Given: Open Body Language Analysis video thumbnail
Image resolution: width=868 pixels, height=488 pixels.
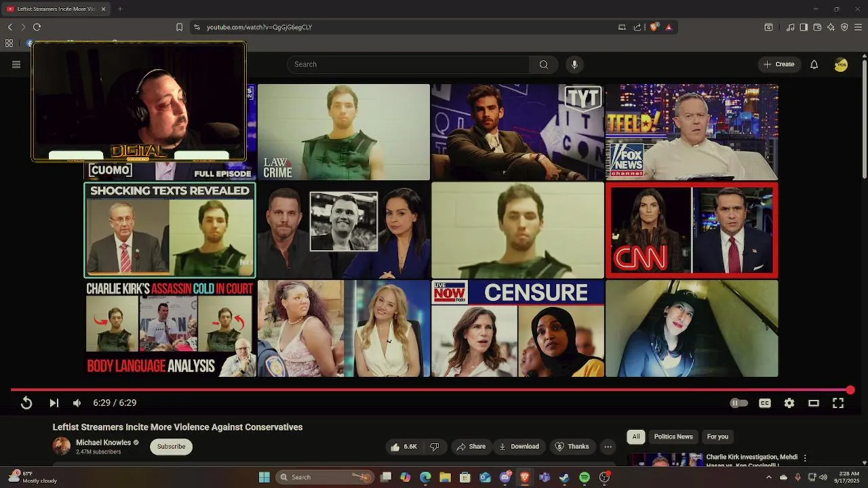Looking at the screenshot, I should point(170,329).
